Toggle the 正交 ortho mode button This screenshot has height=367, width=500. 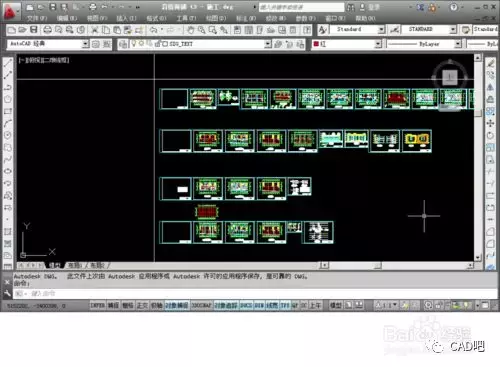142,305
